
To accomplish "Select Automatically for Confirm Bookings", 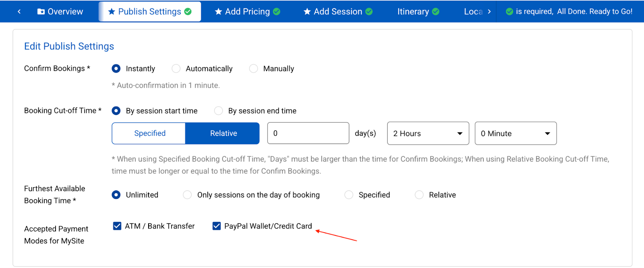I will pos(176,69).
